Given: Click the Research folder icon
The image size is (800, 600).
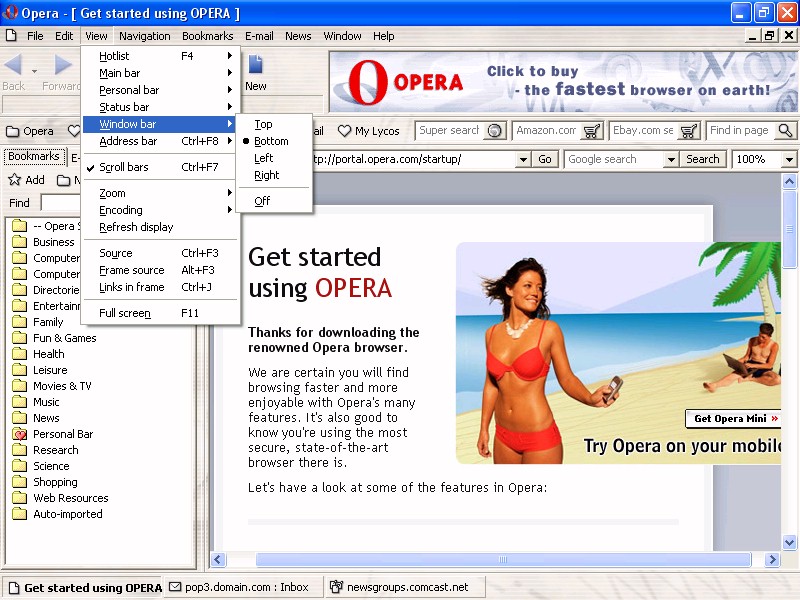Looking at the screenshot, I should pyautogui.click(x=19, y=449).
